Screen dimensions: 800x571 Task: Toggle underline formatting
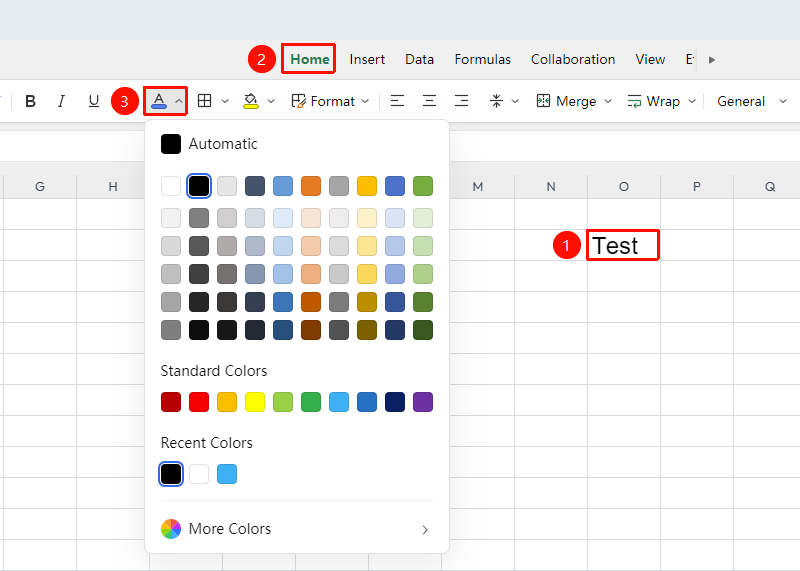click(93, 101)
